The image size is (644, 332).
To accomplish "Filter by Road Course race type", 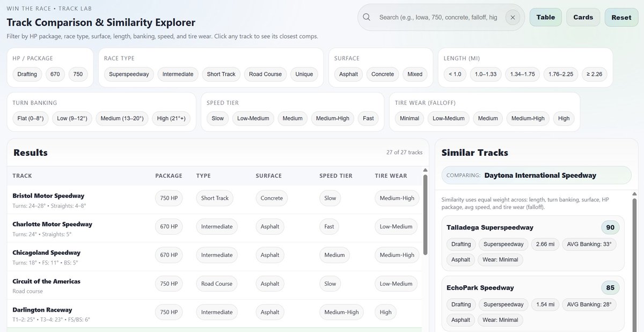I will (x=265, y=74).
